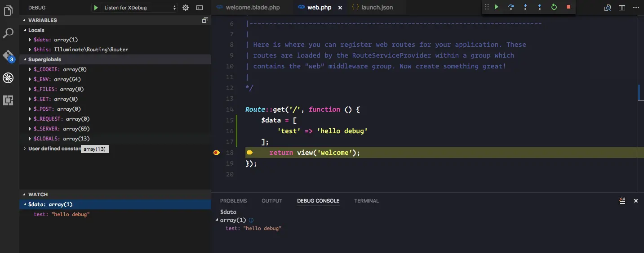
Task: Click the 'hello debug' string in the editor
Action: coord(342,131)
